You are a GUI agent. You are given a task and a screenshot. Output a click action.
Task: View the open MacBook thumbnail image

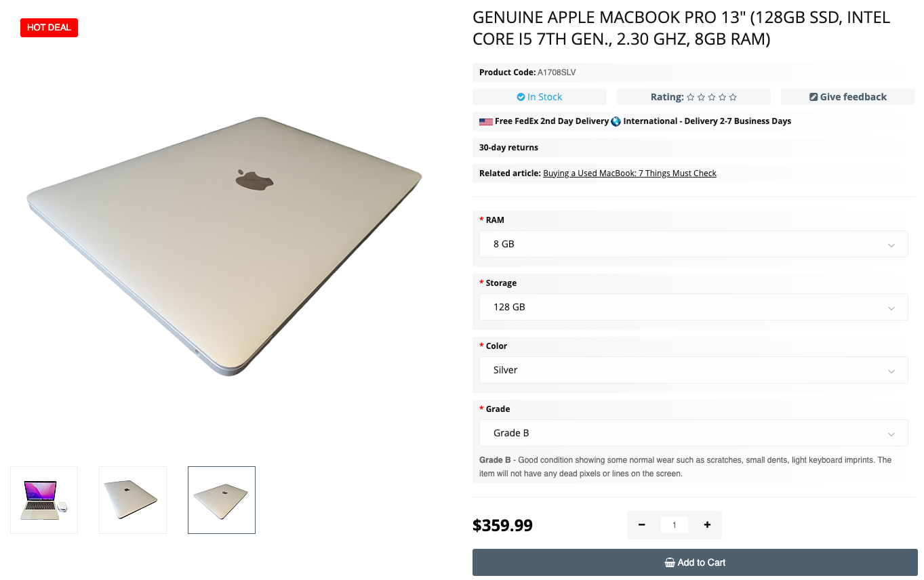click(x=44, y=500)
